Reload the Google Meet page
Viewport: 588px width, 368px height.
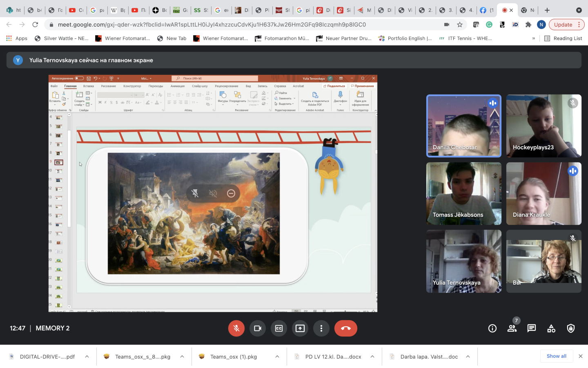(35, 25)
